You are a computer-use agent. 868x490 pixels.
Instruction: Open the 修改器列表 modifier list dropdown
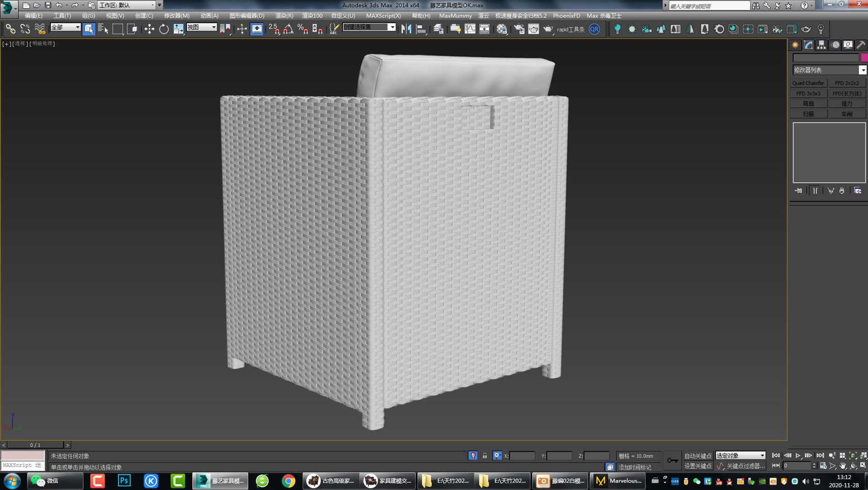coord(863,70)
